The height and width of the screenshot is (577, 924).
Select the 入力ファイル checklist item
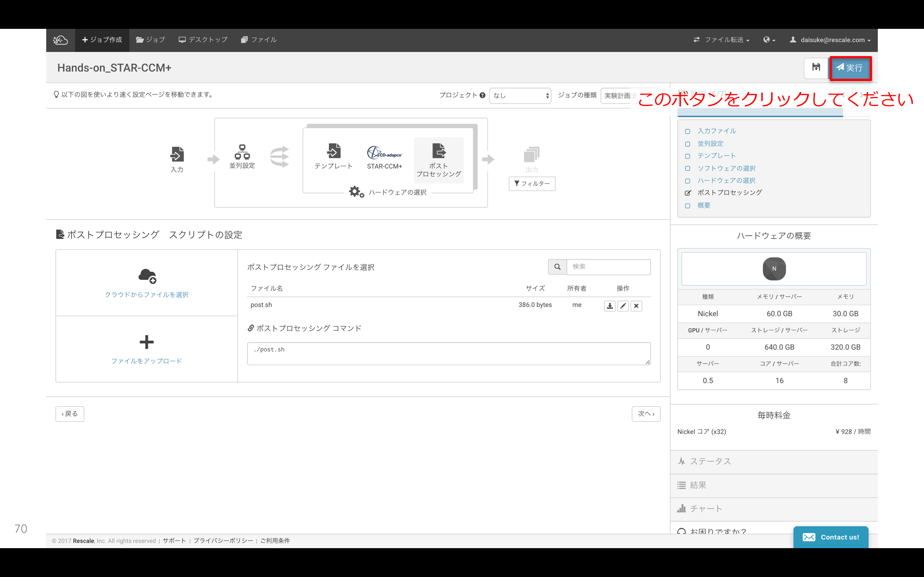coord(716,131)
